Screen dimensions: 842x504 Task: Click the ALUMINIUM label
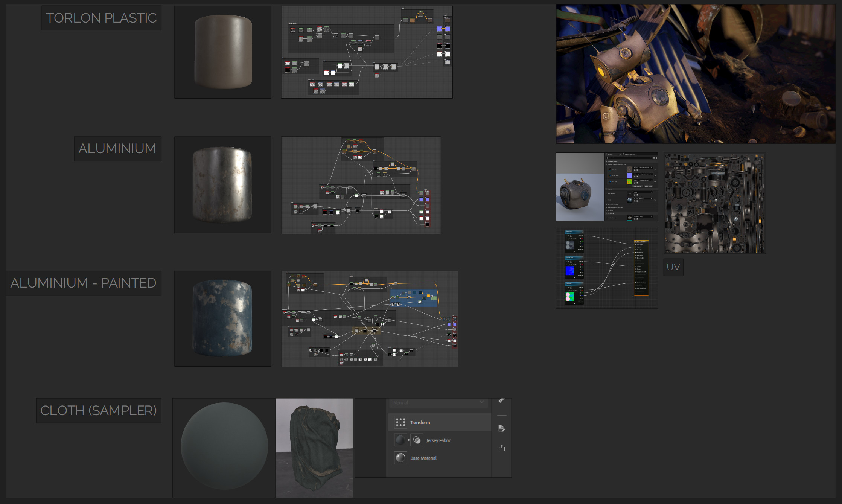click(x=117, y=149)
